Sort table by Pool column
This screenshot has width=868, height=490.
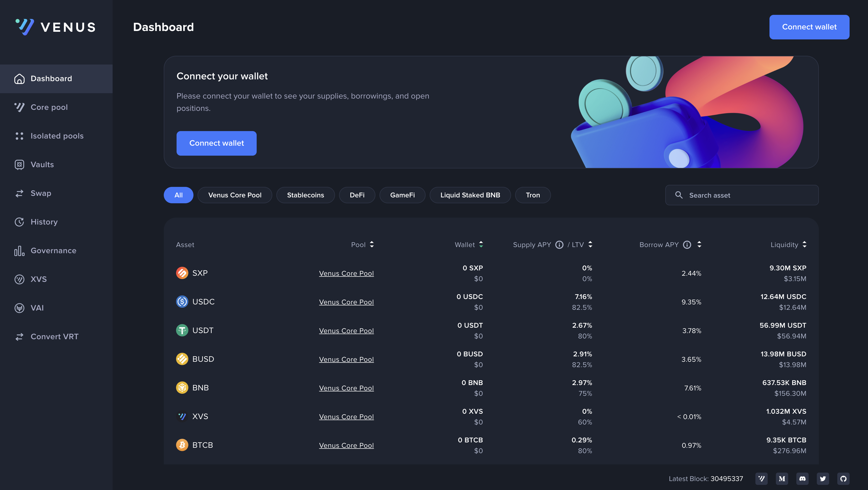tap(372, 245)
